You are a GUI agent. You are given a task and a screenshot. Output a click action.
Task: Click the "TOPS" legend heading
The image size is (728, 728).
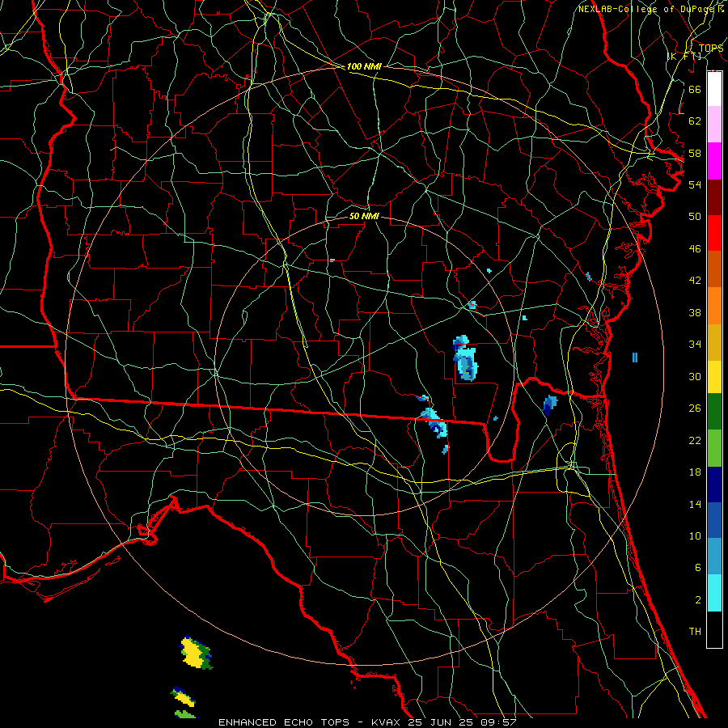click(x=711, y=48)
